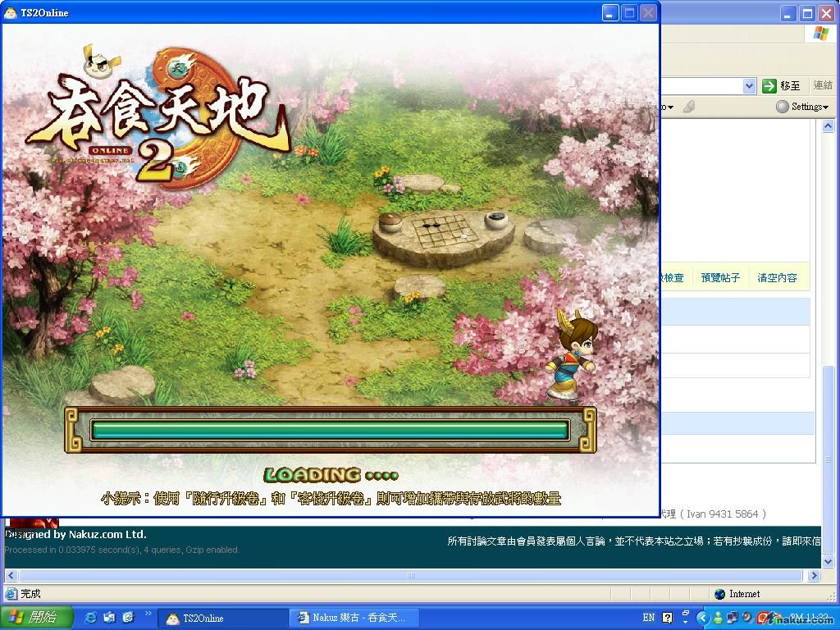Click the EN language indicator on the taskbar

point(648,618)
